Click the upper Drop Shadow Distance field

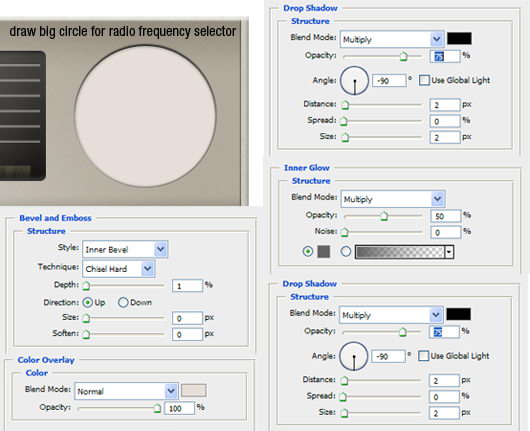pyautogui.click(x=445, y=105)
